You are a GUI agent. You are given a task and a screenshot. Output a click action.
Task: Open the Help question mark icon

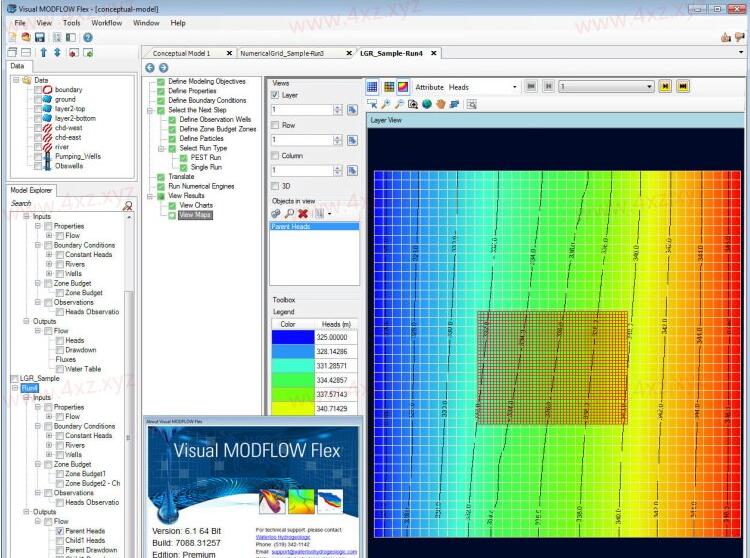88,37
